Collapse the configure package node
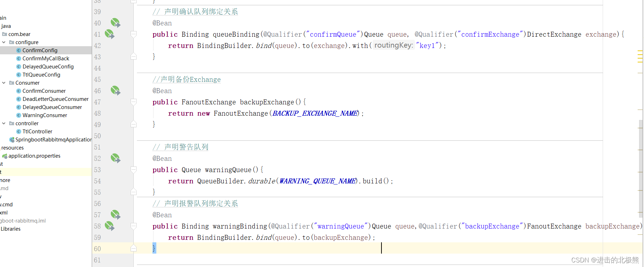644x267 pixels. pyautogui.click(x=4, y=42)
